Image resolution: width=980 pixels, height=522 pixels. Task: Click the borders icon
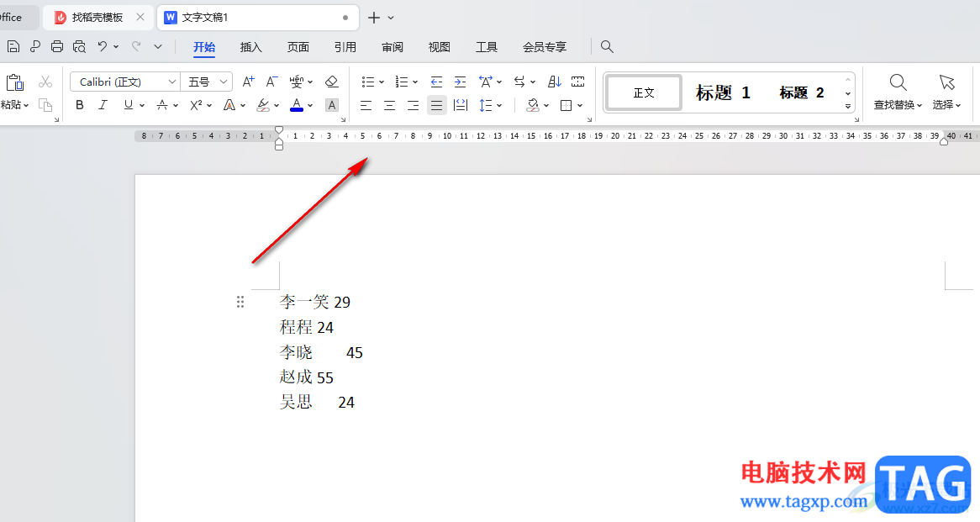pyautogui.click(x=566, y=106)
